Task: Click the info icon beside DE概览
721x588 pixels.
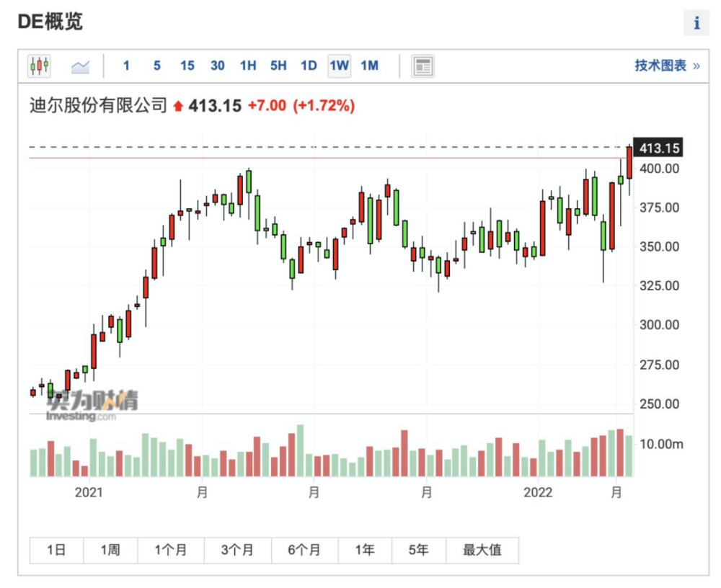Action: coord(696,23)
